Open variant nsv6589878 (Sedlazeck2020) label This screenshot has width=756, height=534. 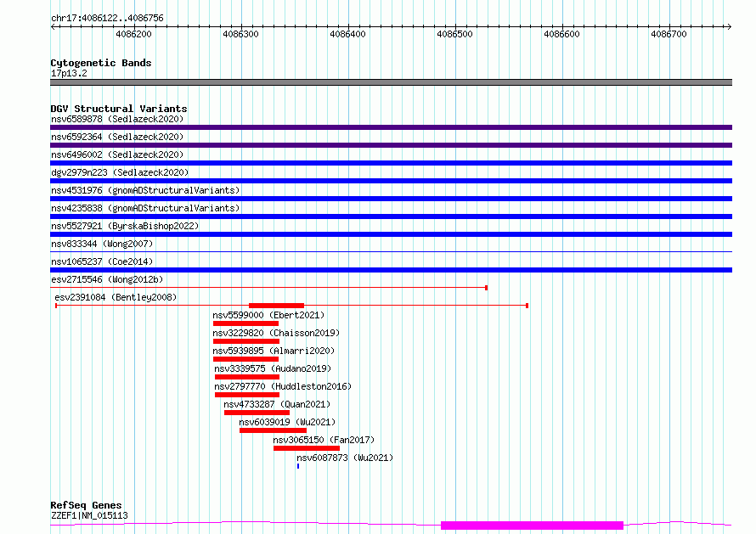pos(117,119)
